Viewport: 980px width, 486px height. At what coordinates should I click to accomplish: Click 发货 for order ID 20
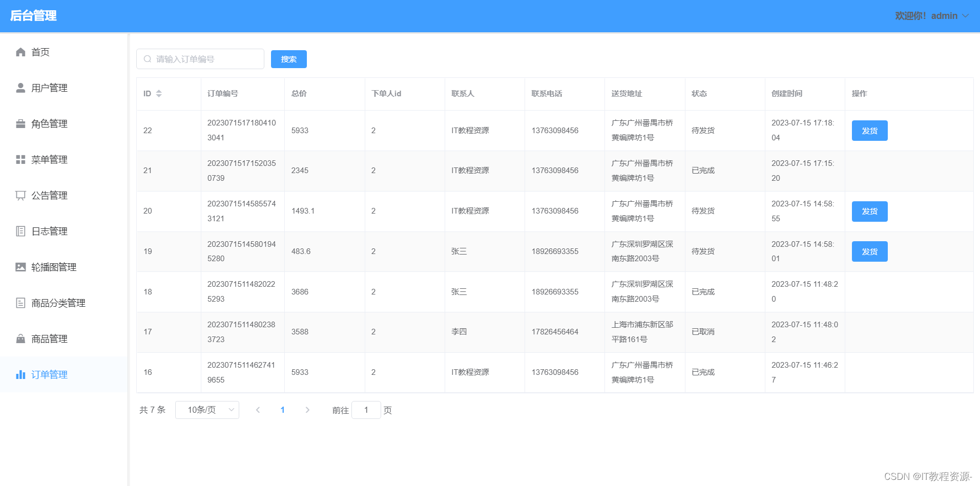click(869, 212)
